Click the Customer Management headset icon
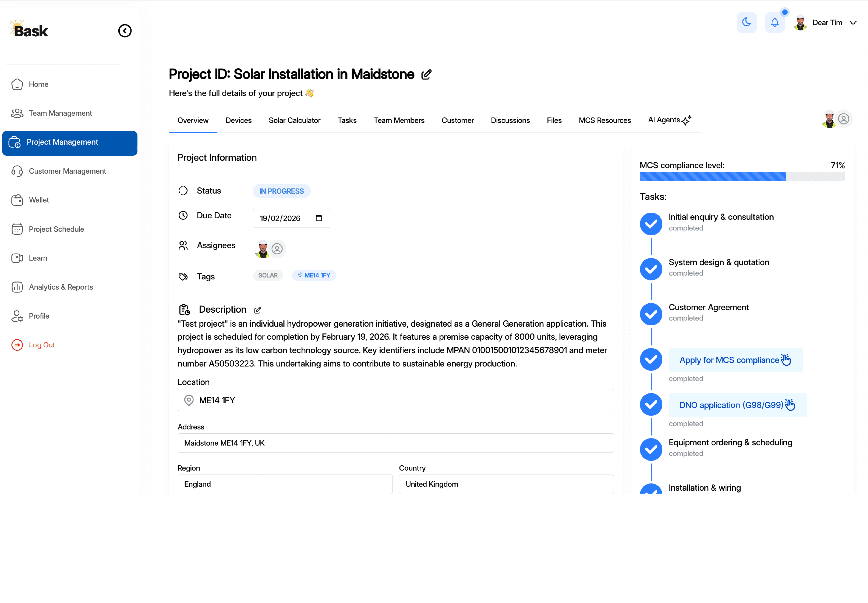Viewport: 868px width, 603px height. (x=17, y=171)
